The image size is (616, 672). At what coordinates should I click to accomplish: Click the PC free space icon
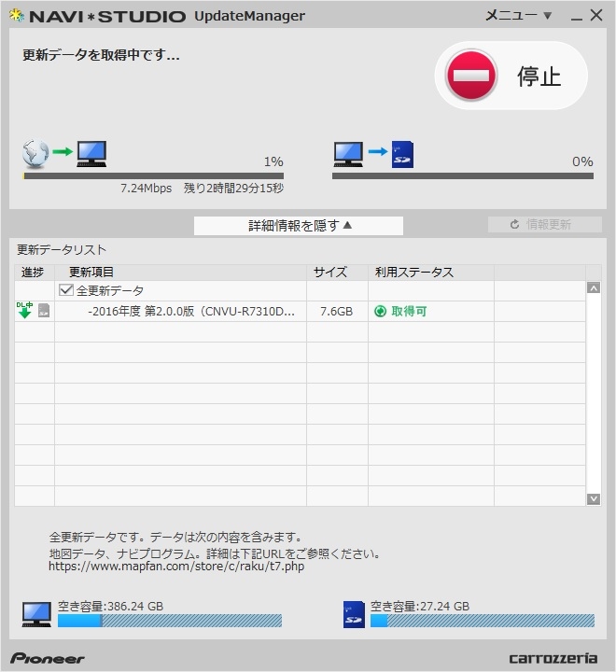pos(36,614)
